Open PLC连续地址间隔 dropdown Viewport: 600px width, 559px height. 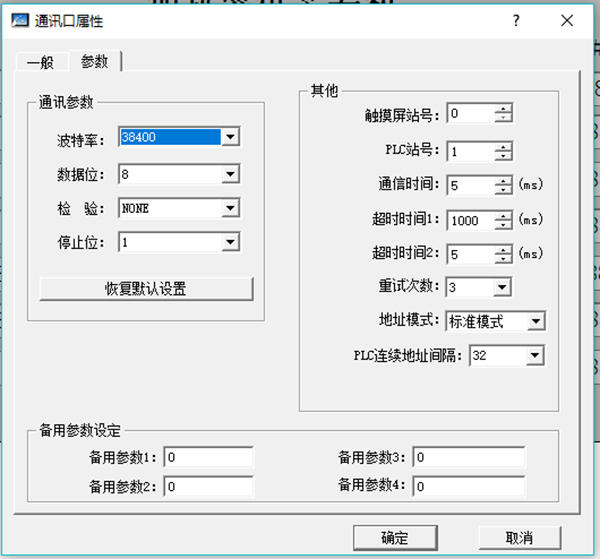click(x=535, y=355)
